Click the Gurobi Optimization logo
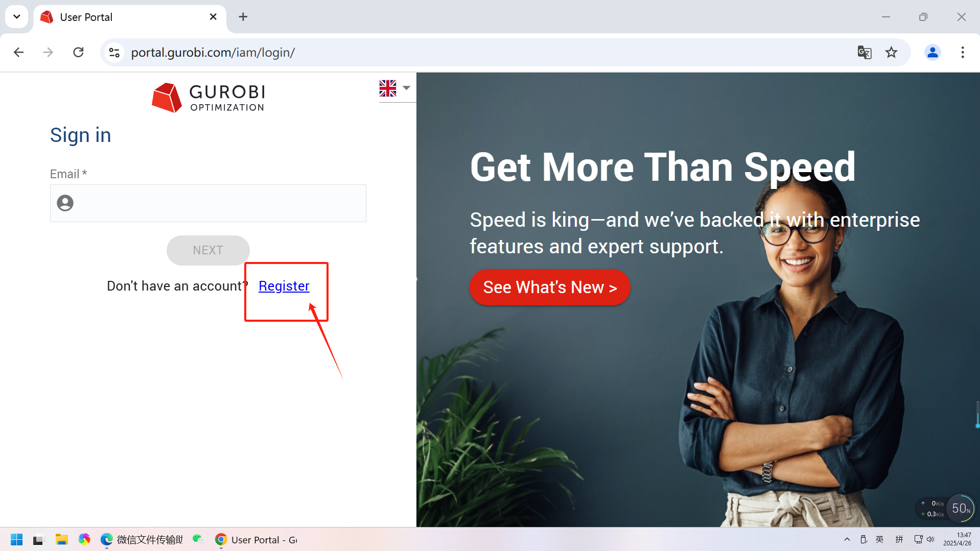Screen dimensions: 980x551 [x=208, y=97]
